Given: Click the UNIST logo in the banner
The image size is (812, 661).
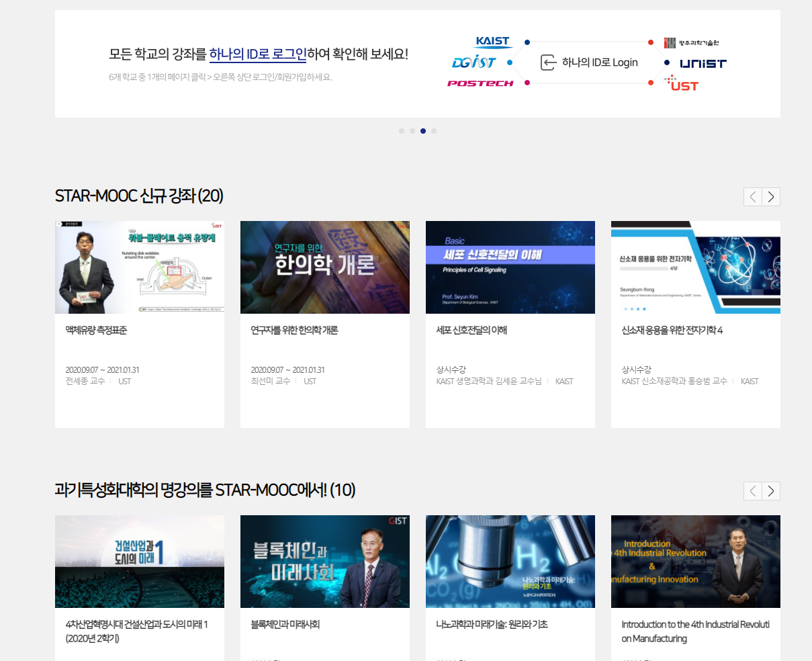Looking at the screenshot, I should tap(703, 64).
